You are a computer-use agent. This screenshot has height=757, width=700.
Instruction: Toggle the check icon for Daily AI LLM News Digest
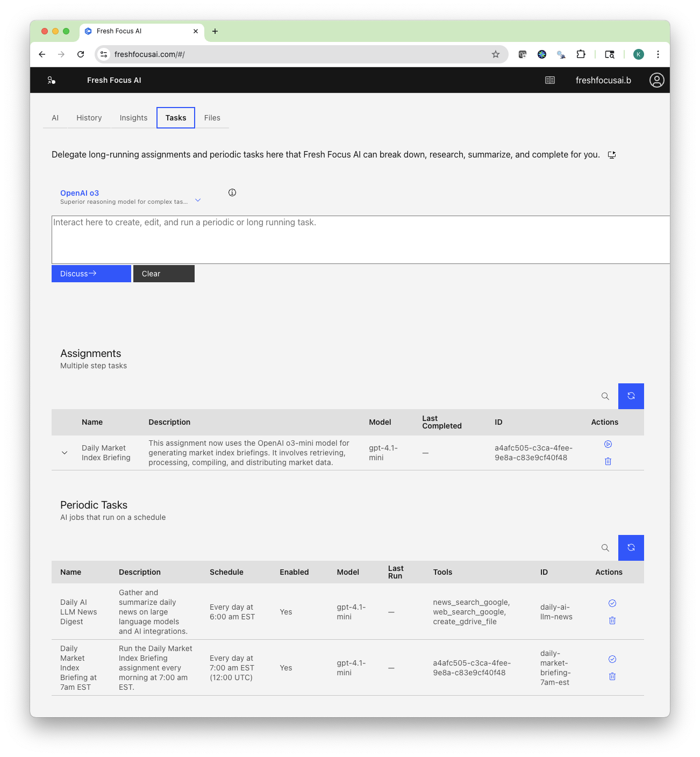[x=612, y=603]
